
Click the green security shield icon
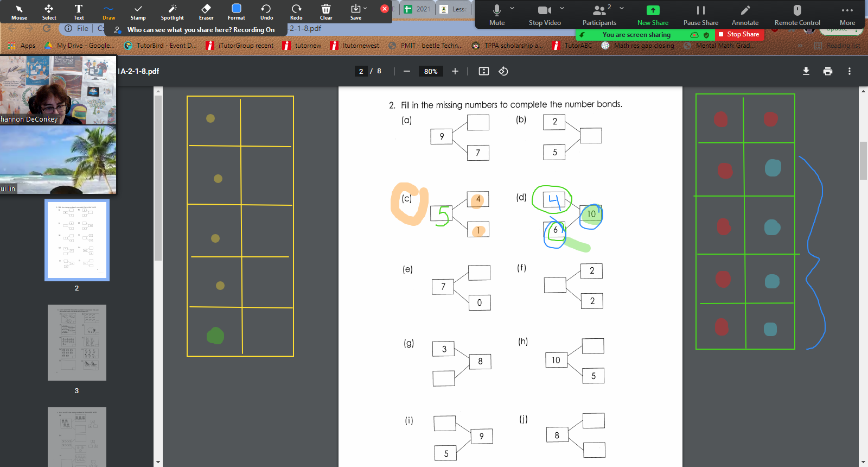point(706,35)
